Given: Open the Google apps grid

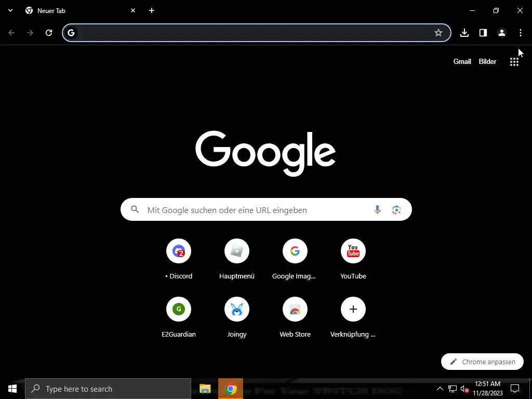Looking at the screenshot, I should click(x=514, y=62).
